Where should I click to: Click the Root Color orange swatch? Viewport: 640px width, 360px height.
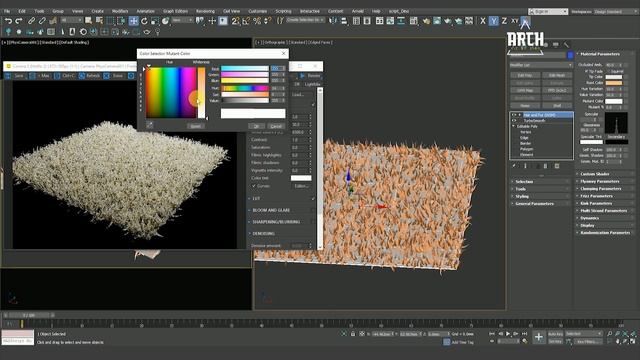tap(614, 83)
